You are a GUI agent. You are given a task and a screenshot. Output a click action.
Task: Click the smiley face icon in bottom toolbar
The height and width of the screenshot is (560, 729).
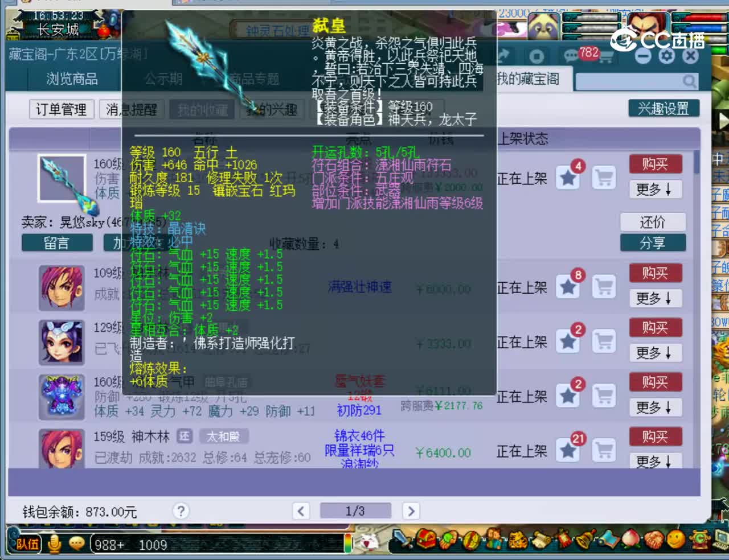(676, 538)
